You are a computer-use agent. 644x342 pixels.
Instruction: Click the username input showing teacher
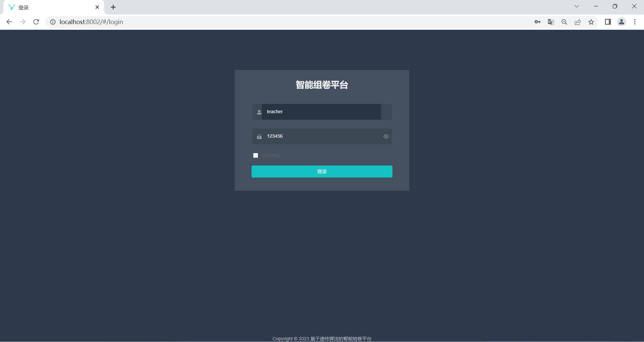pyautogui.click(x=322, y=112)
